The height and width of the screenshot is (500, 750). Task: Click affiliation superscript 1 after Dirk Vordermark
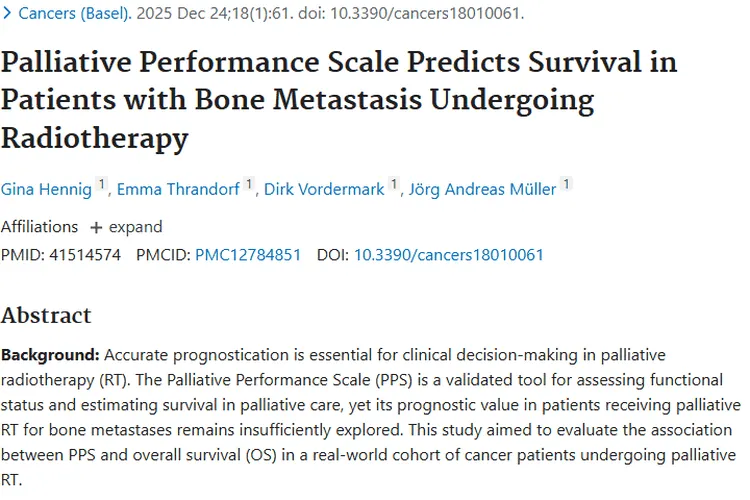pyautogui.click(x=395, y=185)
